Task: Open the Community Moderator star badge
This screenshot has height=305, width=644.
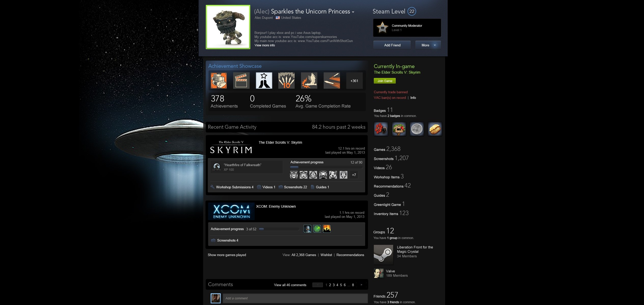Action: [x=382, y=28]
